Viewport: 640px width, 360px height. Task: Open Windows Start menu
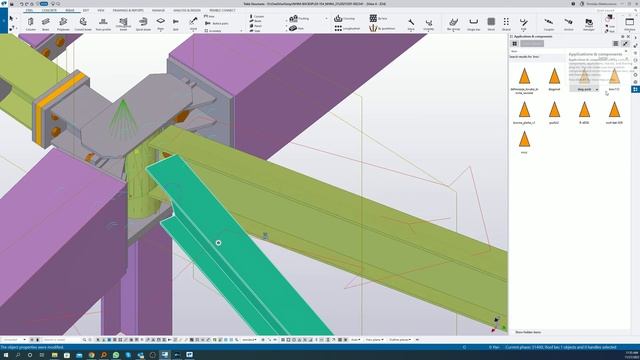coord(6,355)
